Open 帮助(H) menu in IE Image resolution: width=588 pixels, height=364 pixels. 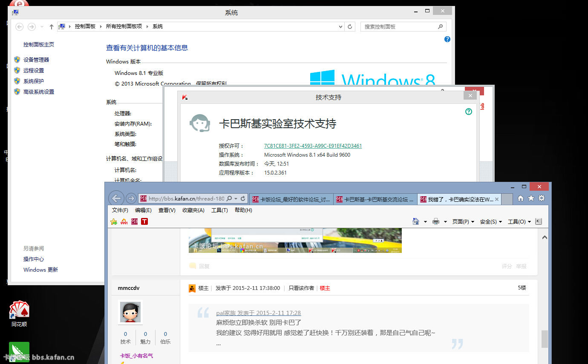[243, 210]
